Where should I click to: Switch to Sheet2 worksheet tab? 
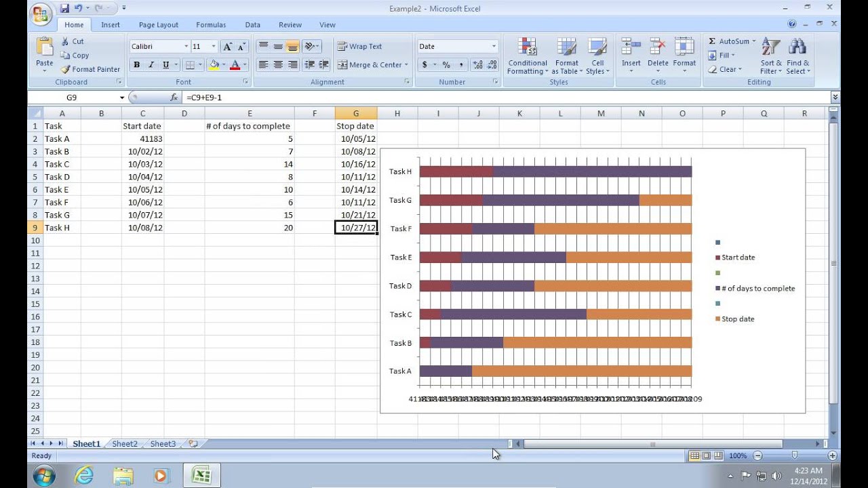(125, 444)
